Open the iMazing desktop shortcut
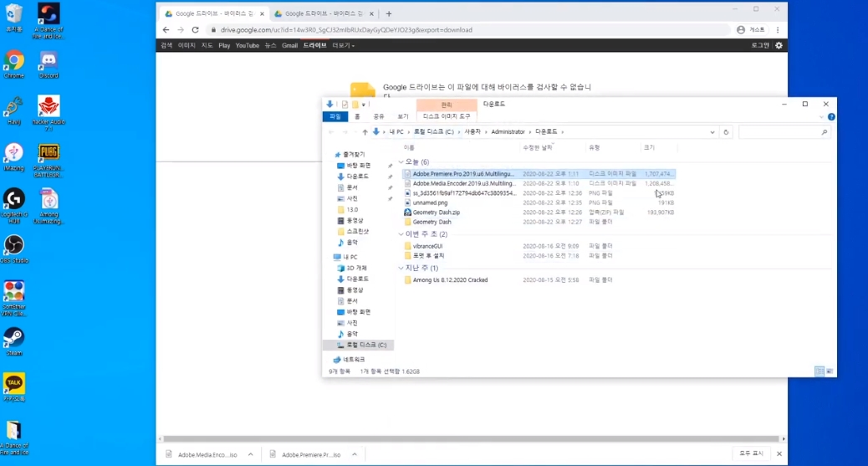This screenshot has width=868, height=466. point(14,156)
